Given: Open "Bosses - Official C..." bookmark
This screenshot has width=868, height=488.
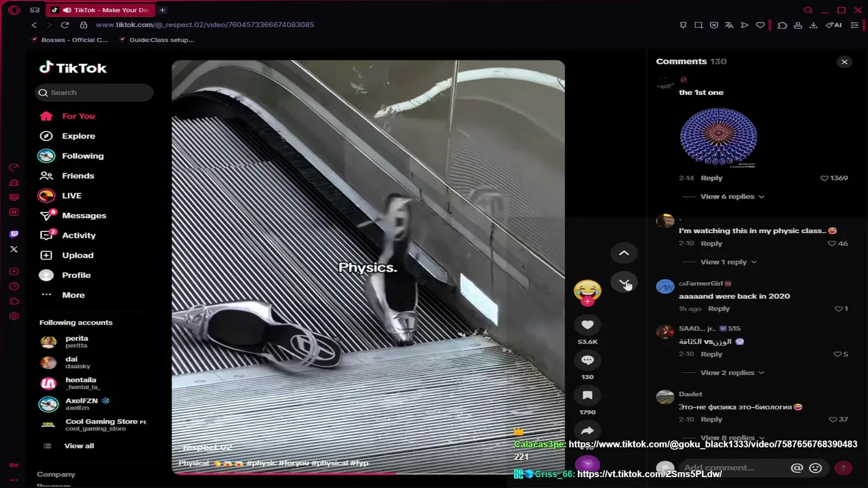Looking at the screenshot, I should point(70,40).
